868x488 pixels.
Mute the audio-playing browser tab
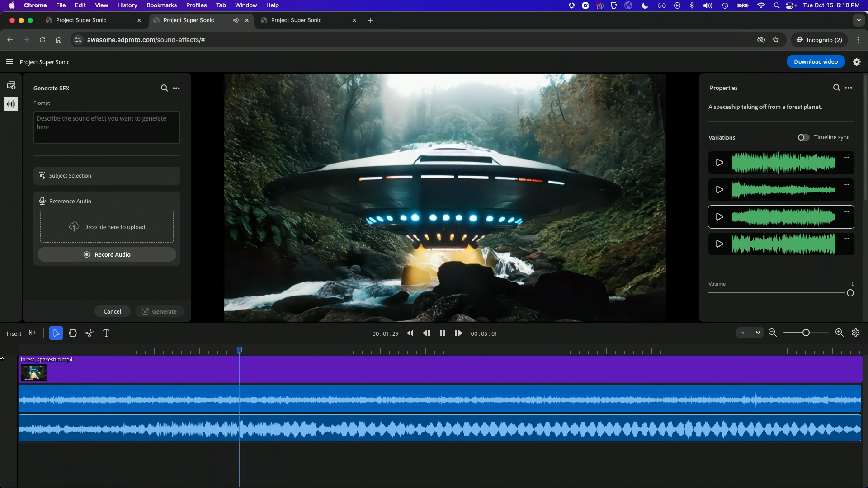coord(236,20)
